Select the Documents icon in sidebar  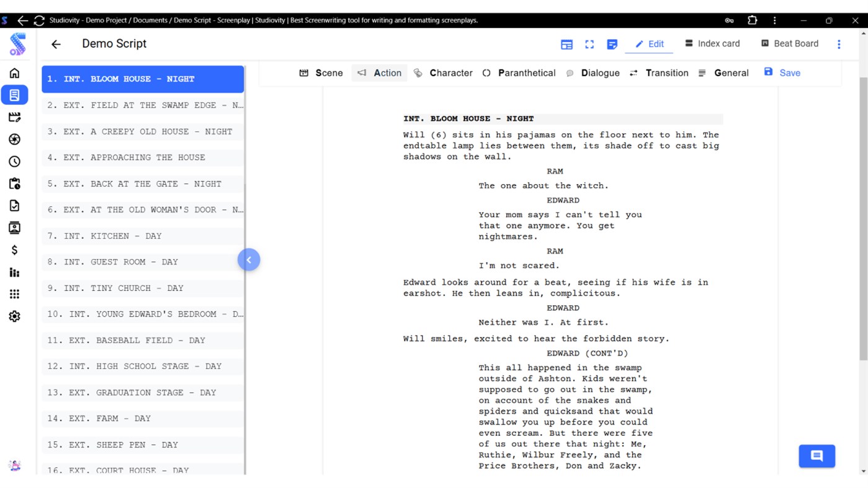(x=14, y=95)
